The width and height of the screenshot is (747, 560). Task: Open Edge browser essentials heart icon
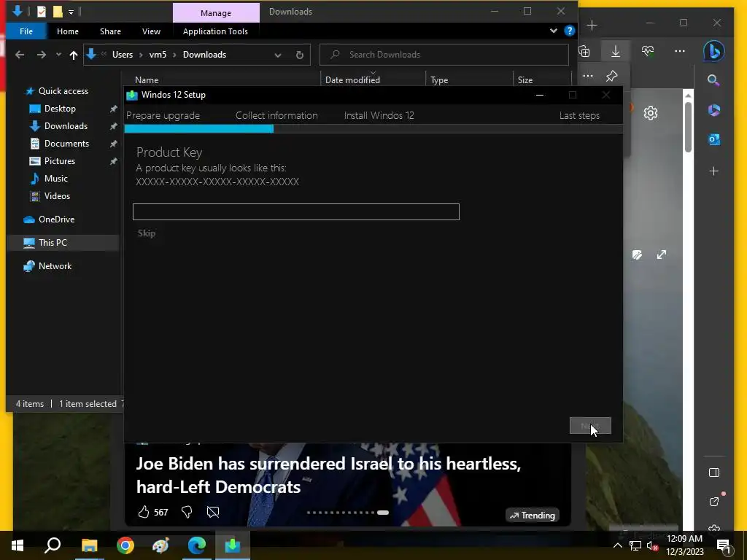click(648, 51)
